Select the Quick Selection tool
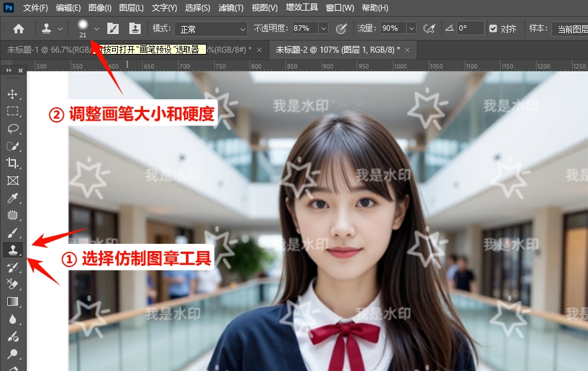 13,146
